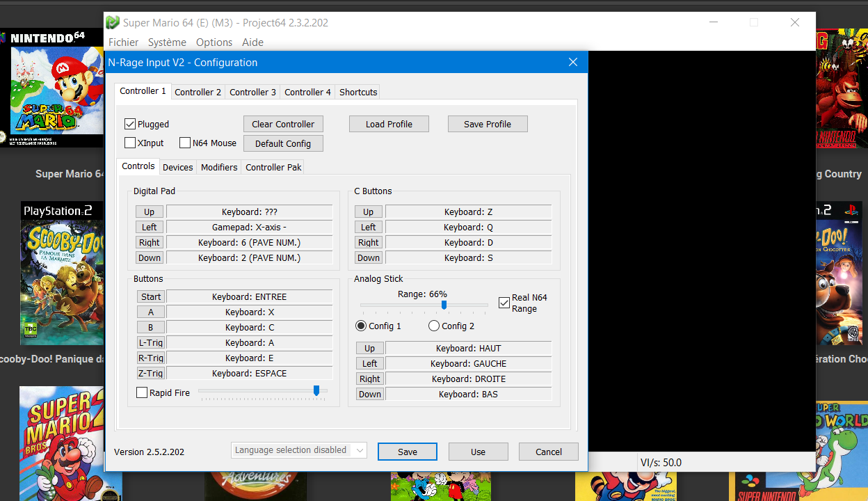Click the Default Config button
The height and width of the screenshot is (501, 868).
[x=283, y=143]
